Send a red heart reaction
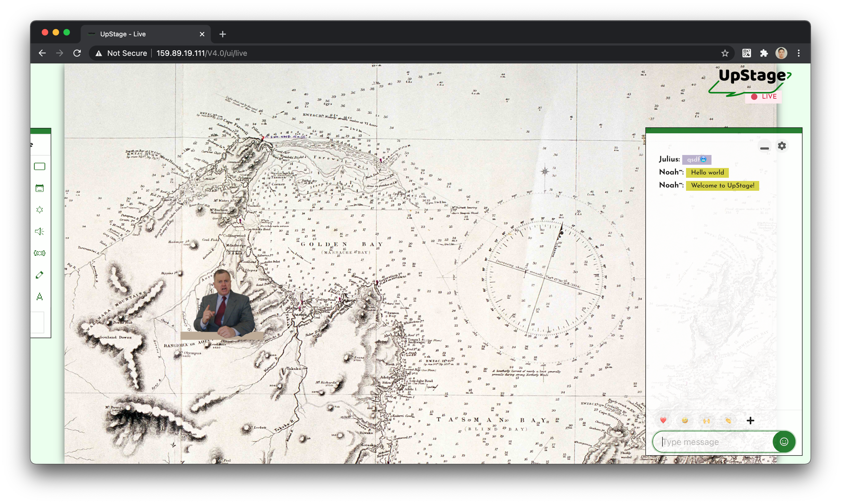841x504 pixels. click(663, 421)
